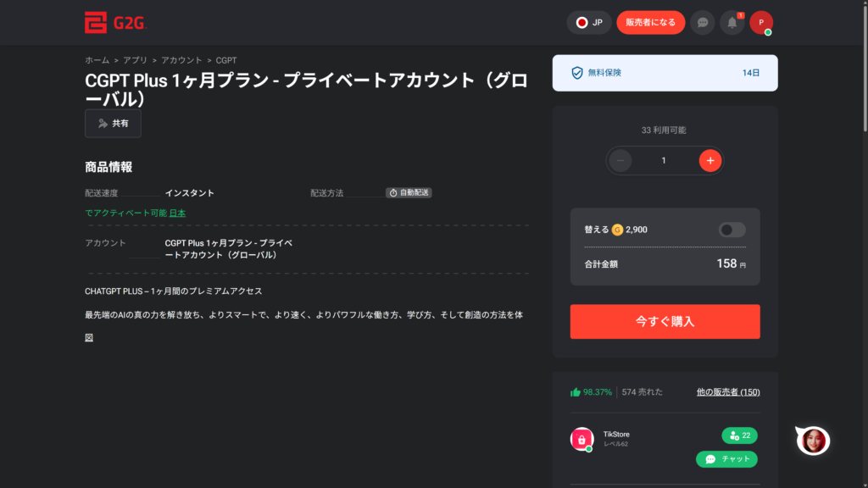Open the 他の販売者 (150) link

pos(727,392)
